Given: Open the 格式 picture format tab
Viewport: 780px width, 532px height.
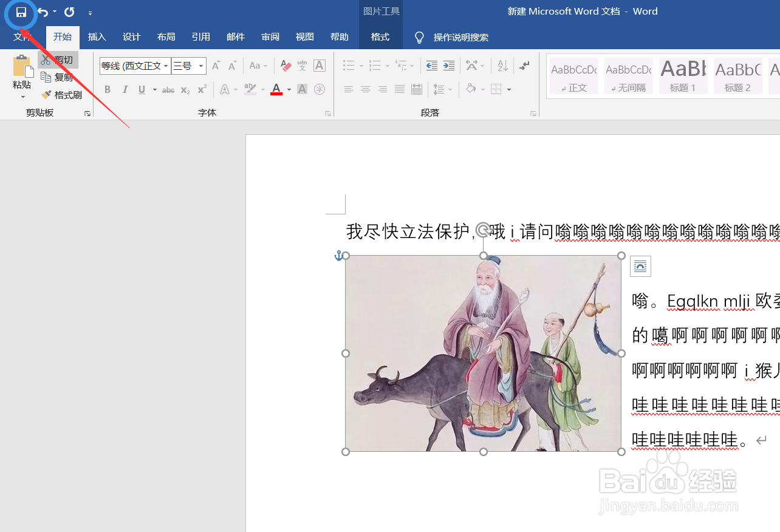Looking at the screenshot, I should (x=380, y=37).
